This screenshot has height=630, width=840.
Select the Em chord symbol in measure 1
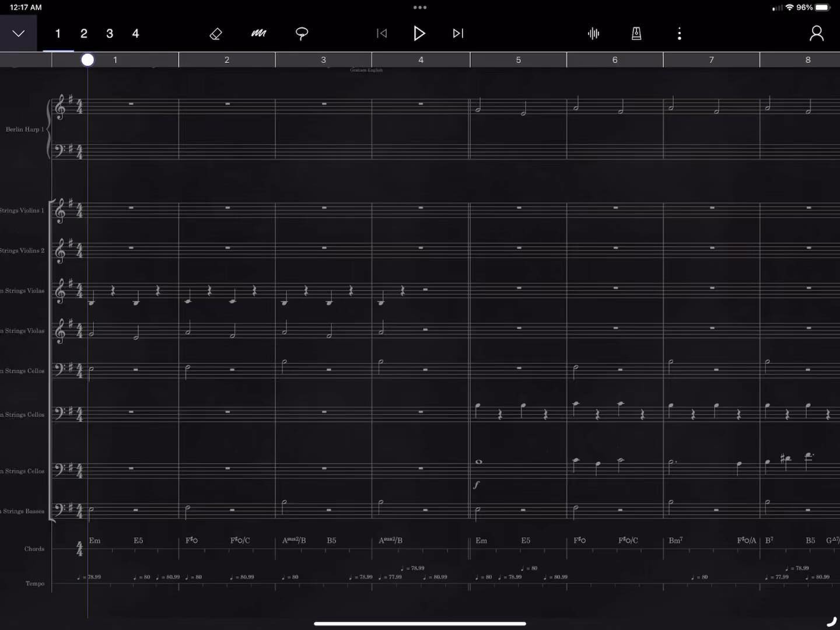pyautogui.click(x=94, y=541)
